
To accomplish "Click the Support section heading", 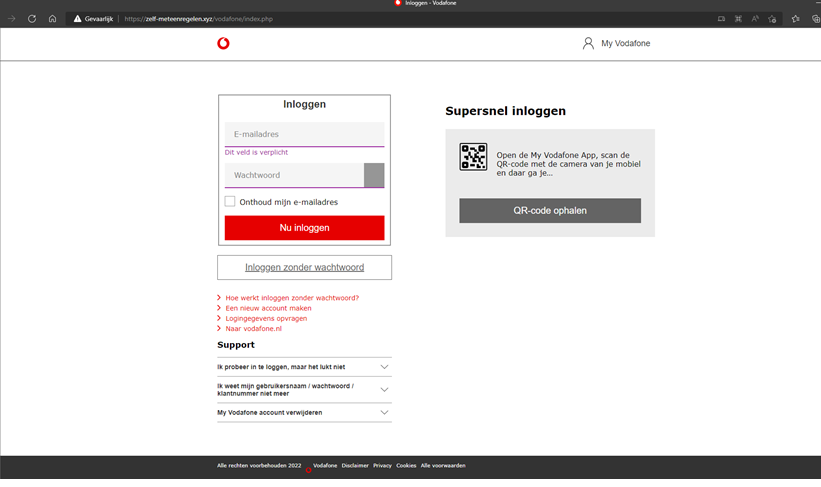I will (236, 345).
